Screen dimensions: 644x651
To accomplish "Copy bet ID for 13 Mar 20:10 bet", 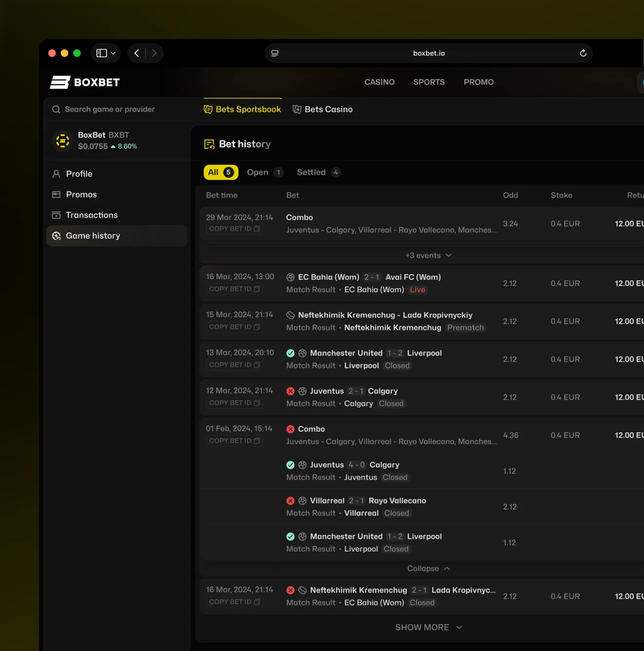I will pyautogui.click(x=235, y=365).
